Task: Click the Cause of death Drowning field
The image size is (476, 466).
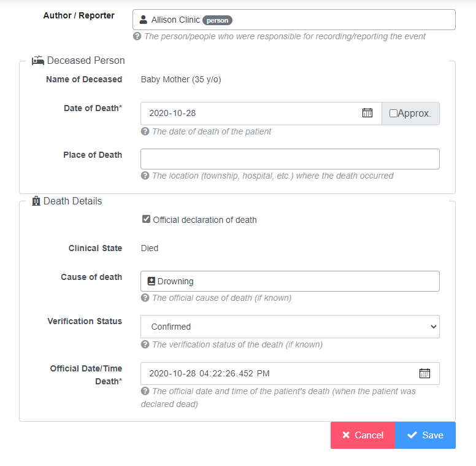Action: point(290,281)
